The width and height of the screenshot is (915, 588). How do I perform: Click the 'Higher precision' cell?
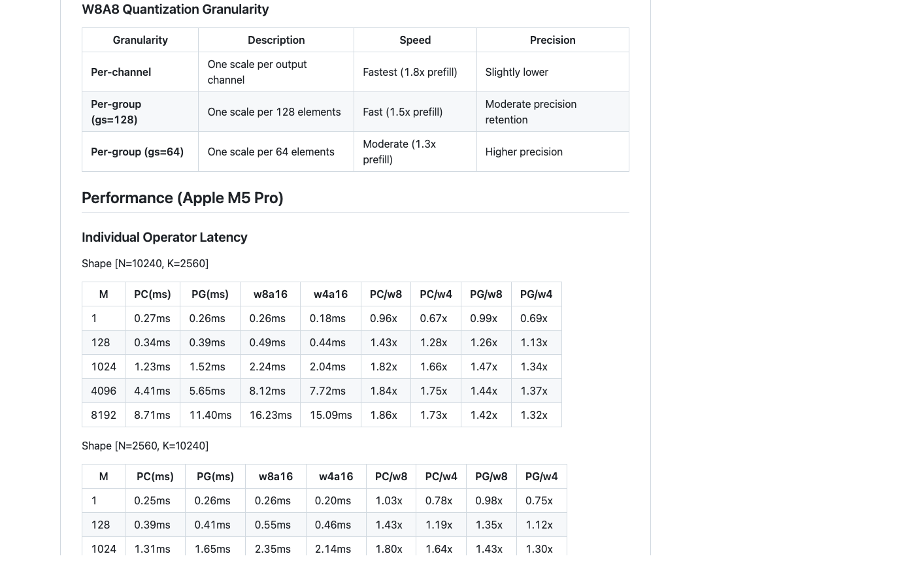(553, 152)
